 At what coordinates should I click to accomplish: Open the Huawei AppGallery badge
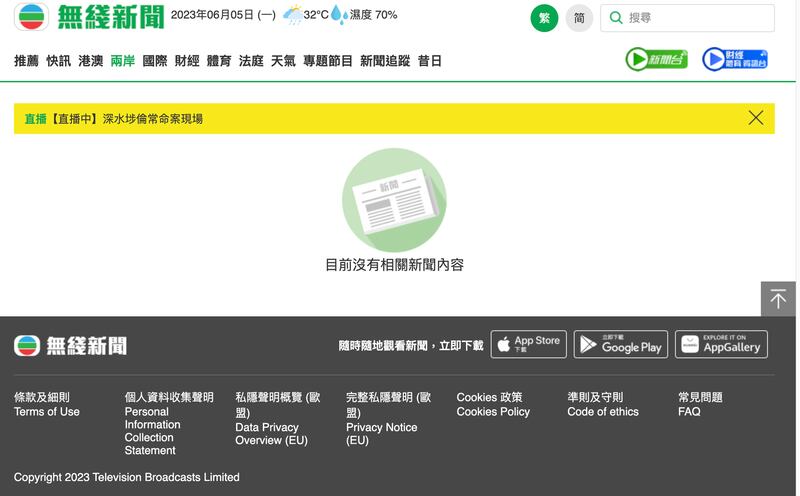click(x=721, y=344)
